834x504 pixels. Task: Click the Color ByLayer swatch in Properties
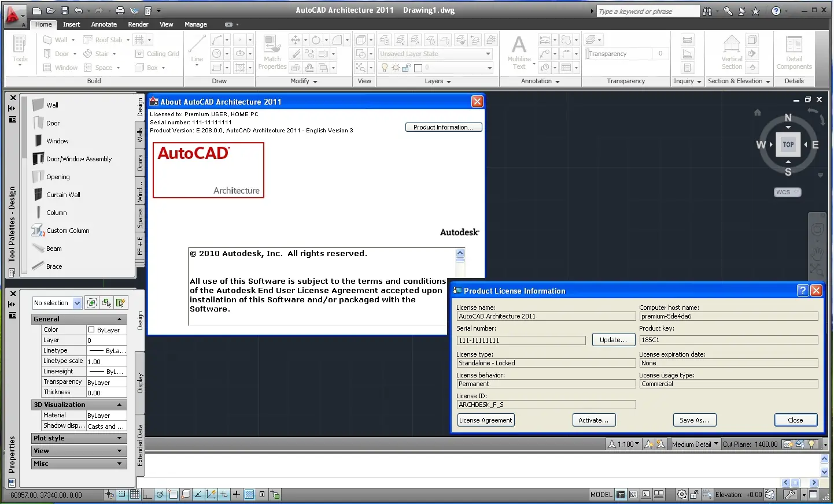click(91, 330)
